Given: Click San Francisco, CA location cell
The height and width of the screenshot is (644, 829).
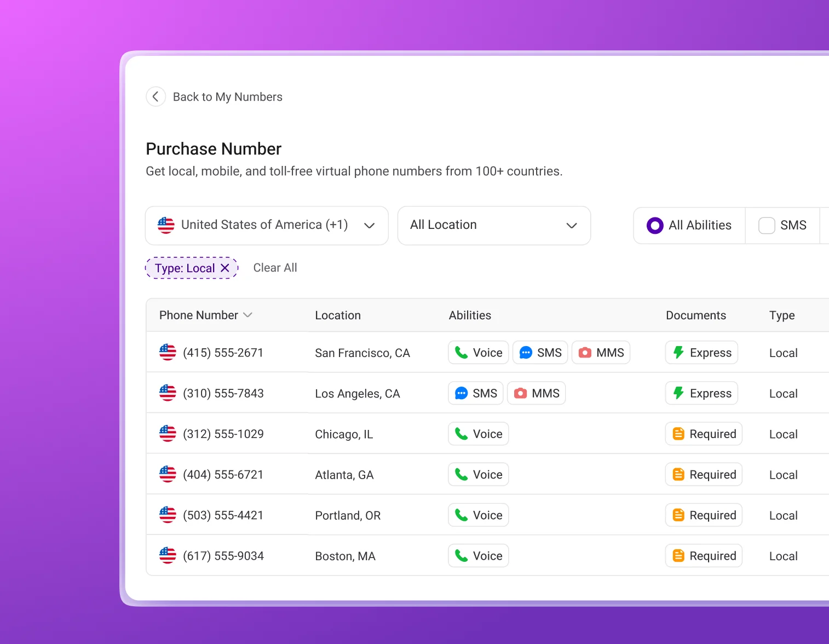Looking at the screenshot, I should point(362,353).
